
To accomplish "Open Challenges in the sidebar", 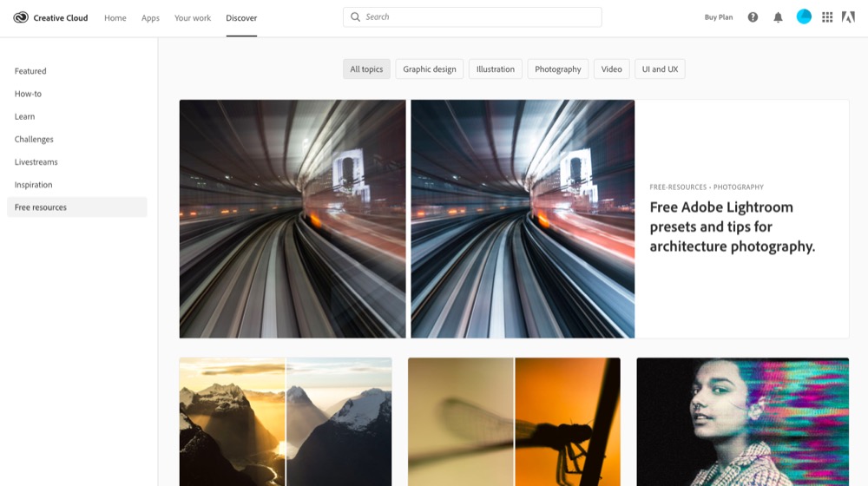I will 34,139.
